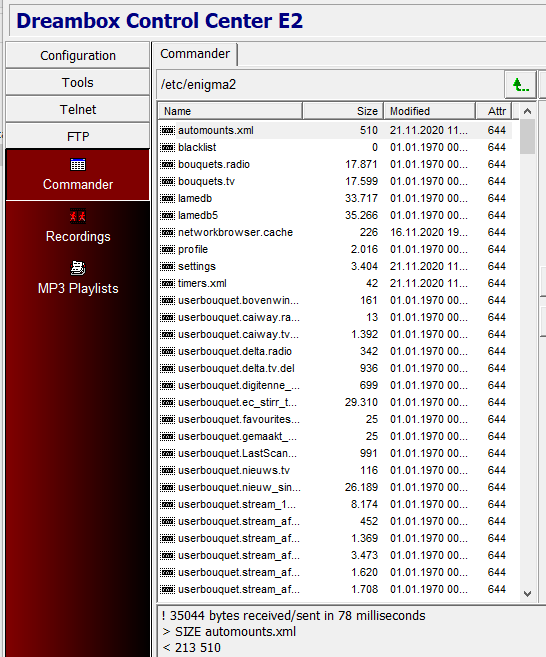546x657 pixels.
Task: Open the MP3 Playlists section
Action: point(78,279)
